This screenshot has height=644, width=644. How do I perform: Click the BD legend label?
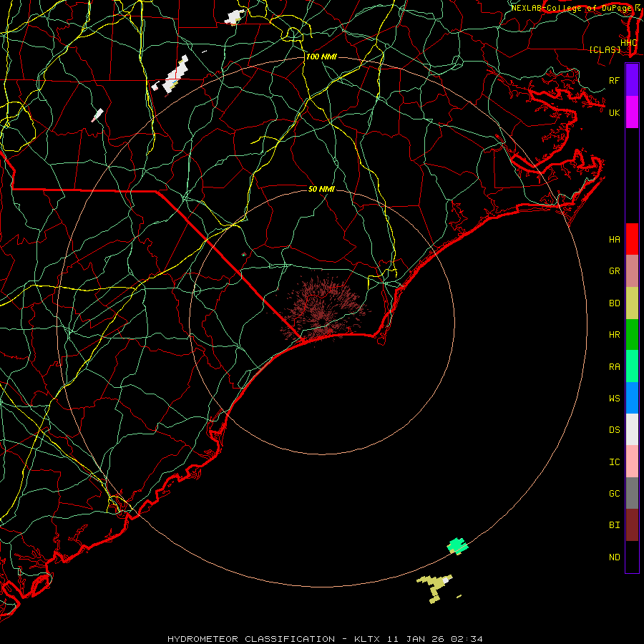pyautogui.click(x=615, y=303)
